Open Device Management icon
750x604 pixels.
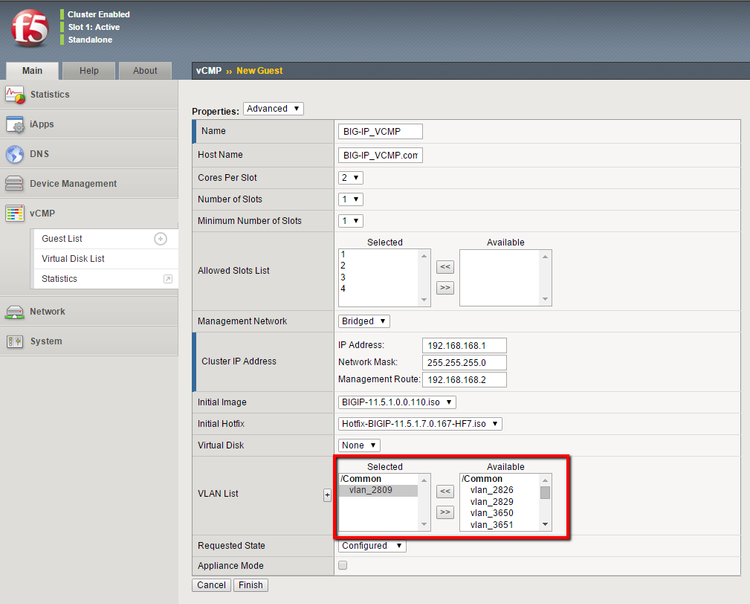(x=14, y=184)
